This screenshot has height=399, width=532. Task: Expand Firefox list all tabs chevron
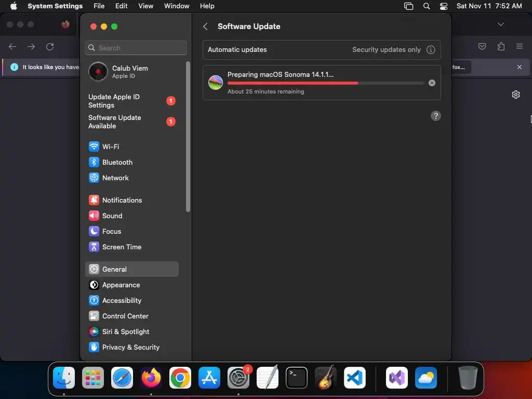click(500, 24)
